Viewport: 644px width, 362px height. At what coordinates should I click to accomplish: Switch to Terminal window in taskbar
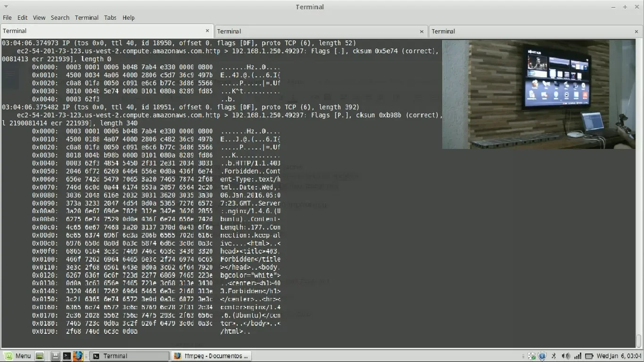click(129, 356)
